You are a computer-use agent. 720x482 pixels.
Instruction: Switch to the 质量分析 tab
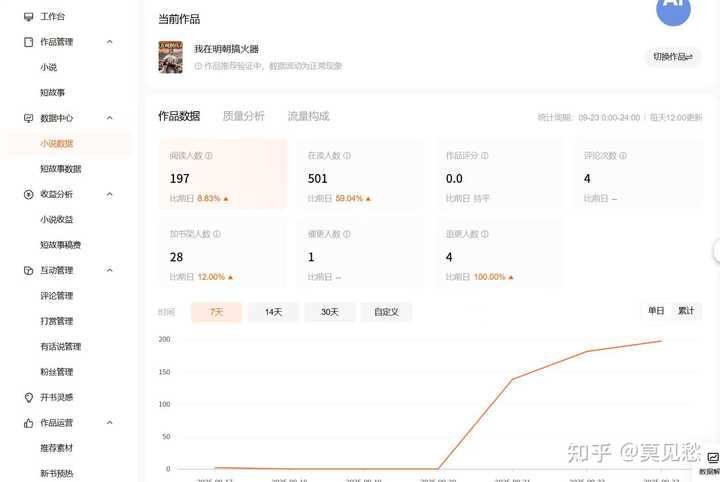pos(243,116)
